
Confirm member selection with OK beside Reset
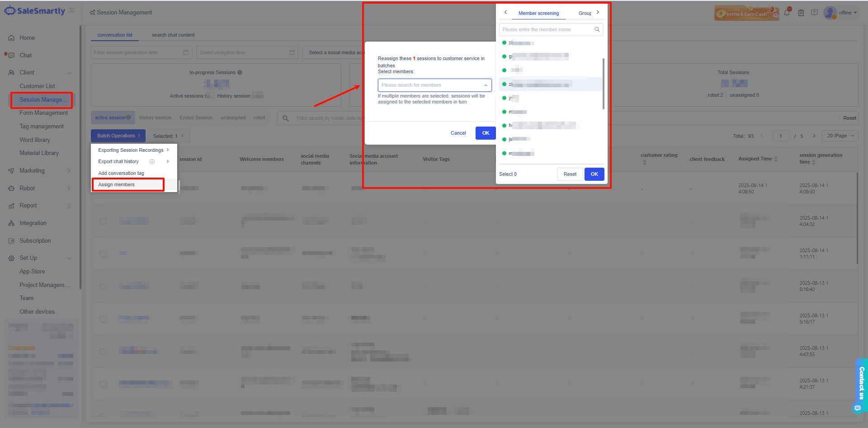(x=594, y=174)
